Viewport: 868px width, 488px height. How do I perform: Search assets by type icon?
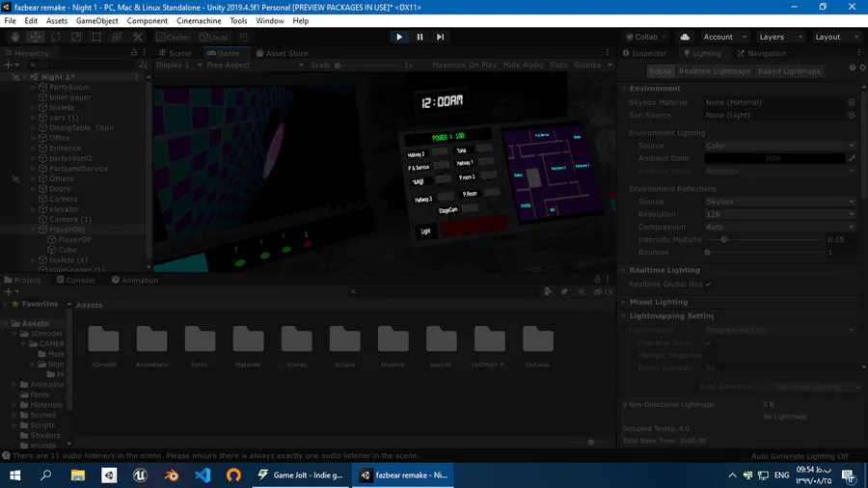pyautogui.click(x=548, y=291)
